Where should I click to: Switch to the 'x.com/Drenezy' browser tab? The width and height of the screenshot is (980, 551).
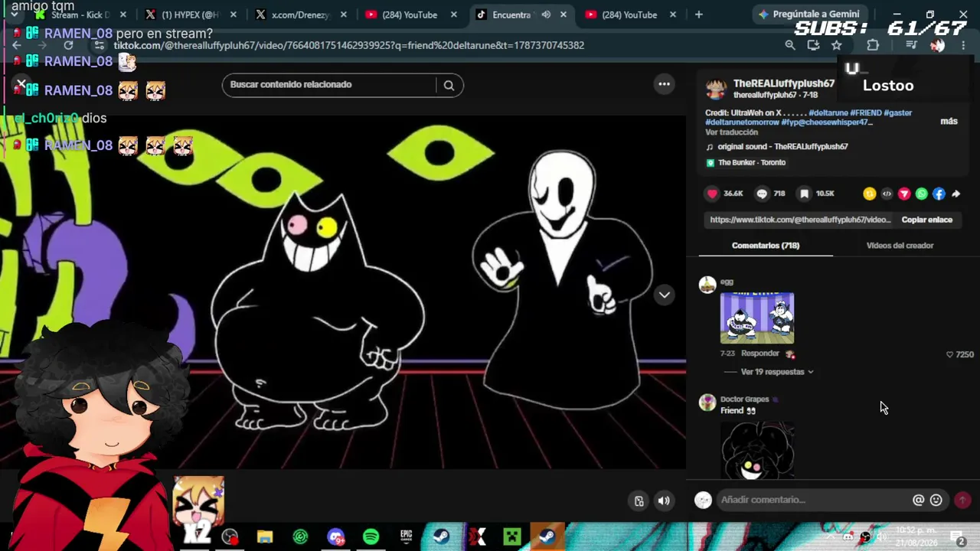point(302,15)
